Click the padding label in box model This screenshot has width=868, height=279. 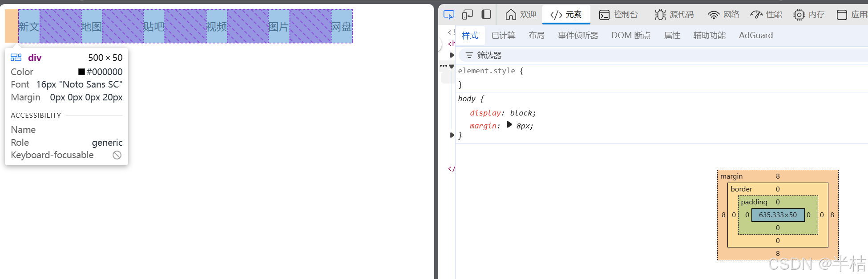754,202
